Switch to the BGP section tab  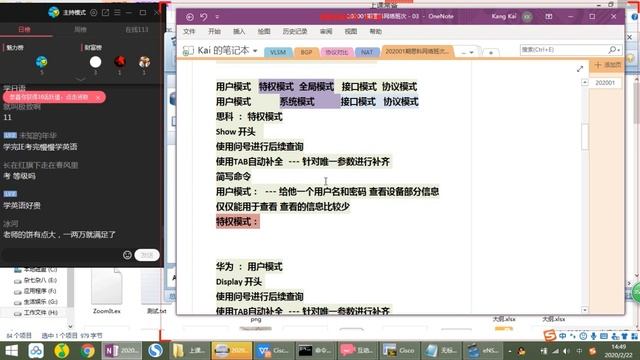[x=306, y=52]
